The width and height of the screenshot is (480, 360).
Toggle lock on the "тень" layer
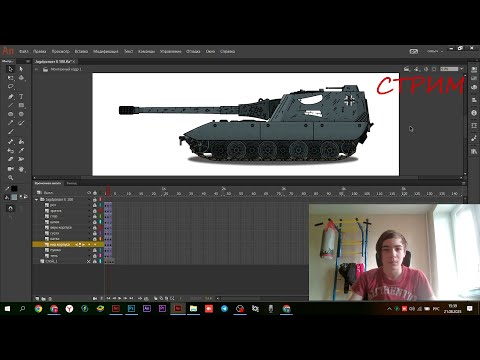(x=95, y=256)
